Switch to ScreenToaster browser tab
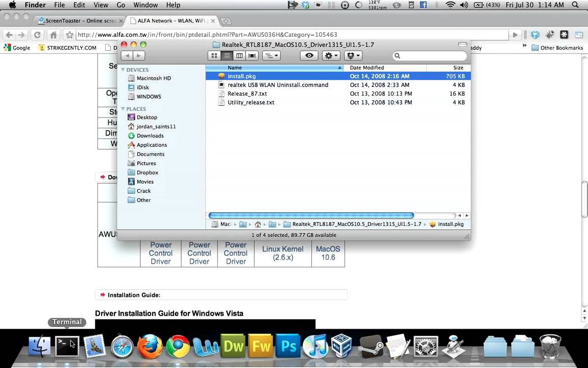The height and width of the screenshot is (368, 588). click(80, 20)
